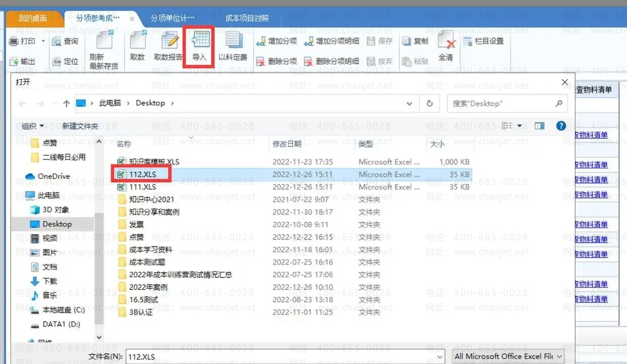Toggle the preview pane button
The width and height of the screenshot is (627, 364).
click(x=540, y=126)
